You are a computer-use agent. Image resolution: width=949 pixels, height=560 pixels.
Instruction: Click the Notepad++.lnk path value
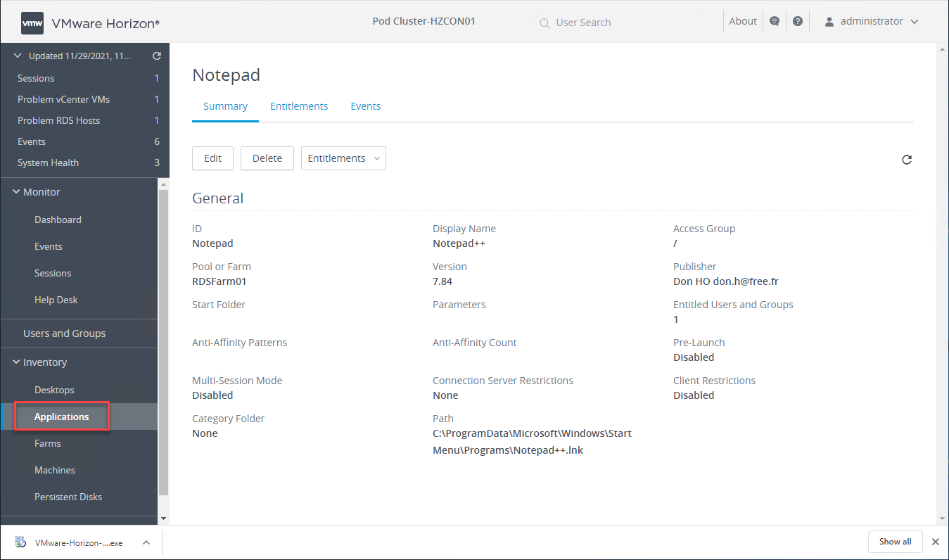tap(532, 442)
